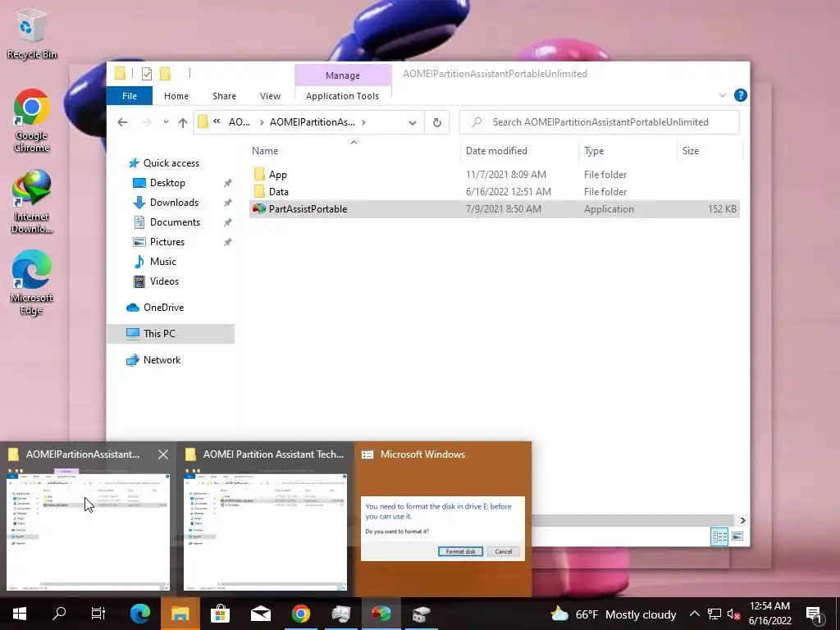
Task: Click the horizontal scrollbar right arrow
Action: click(742, 520)
